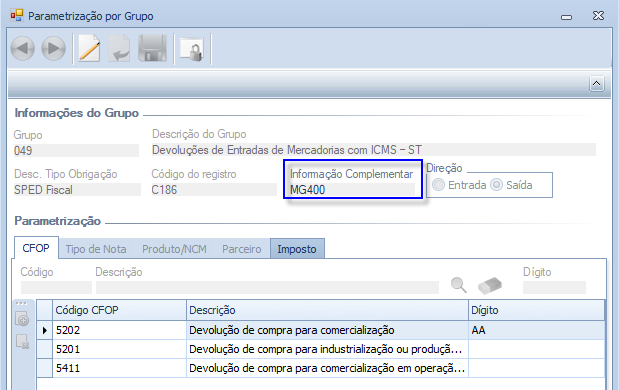Open the Imposto tab
Screen dimensions: 619x390
coord(297,249)
